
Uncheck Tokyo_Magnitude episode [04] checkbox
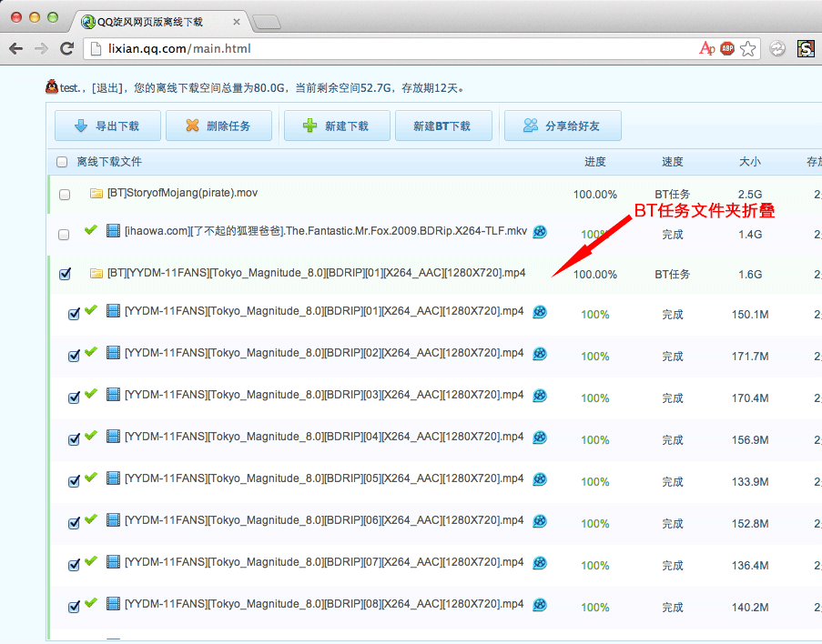pos(74,439)
